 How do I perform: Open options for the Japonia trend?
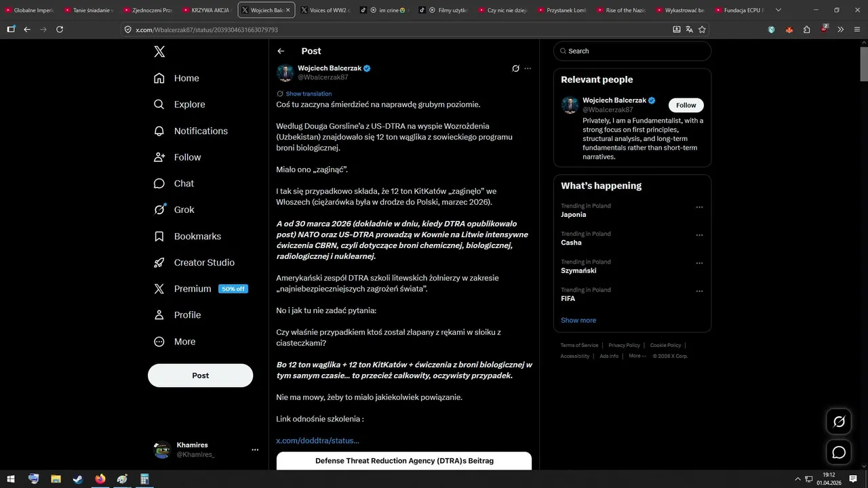tap(699, 207)
